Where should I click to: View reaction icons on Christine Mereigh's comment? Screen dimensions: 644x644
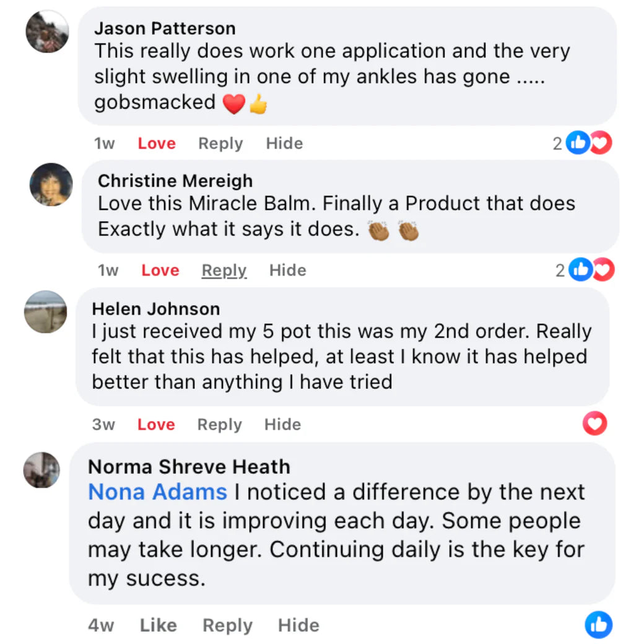[x=591, y=270]
